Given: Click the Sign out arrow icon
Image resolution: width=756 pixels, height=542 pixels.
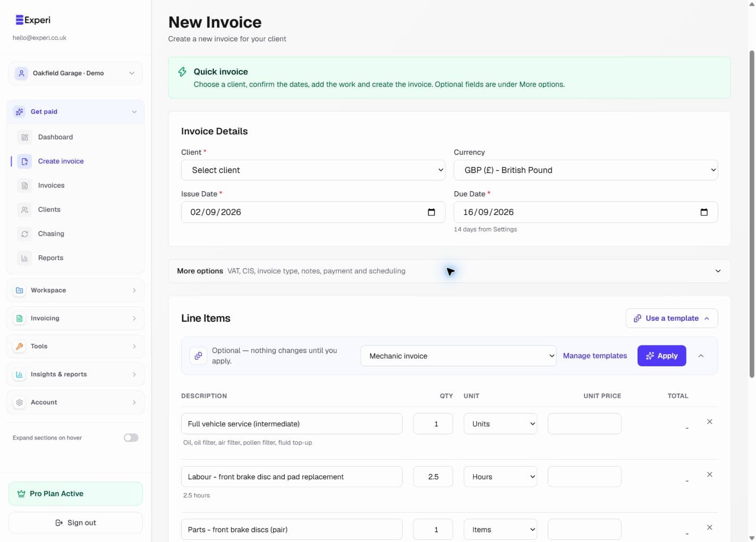Looking at the screenshot, I should [x=59, y=523].
